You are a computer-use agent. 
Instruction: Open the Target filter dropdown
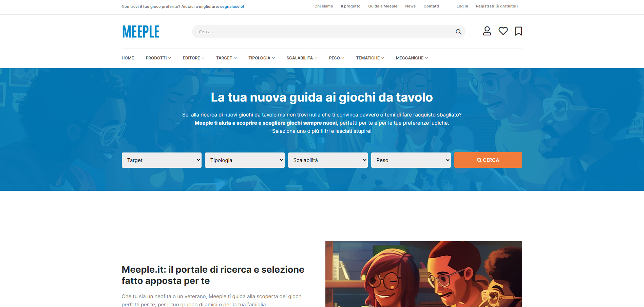click(x=162, y=160)
